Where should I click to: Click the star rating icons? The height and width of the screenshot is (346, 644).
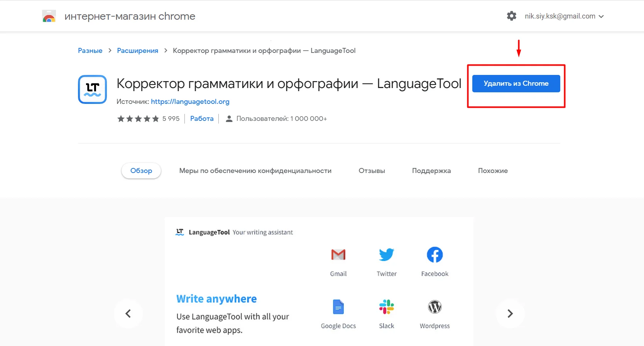[x=138, y=119]
